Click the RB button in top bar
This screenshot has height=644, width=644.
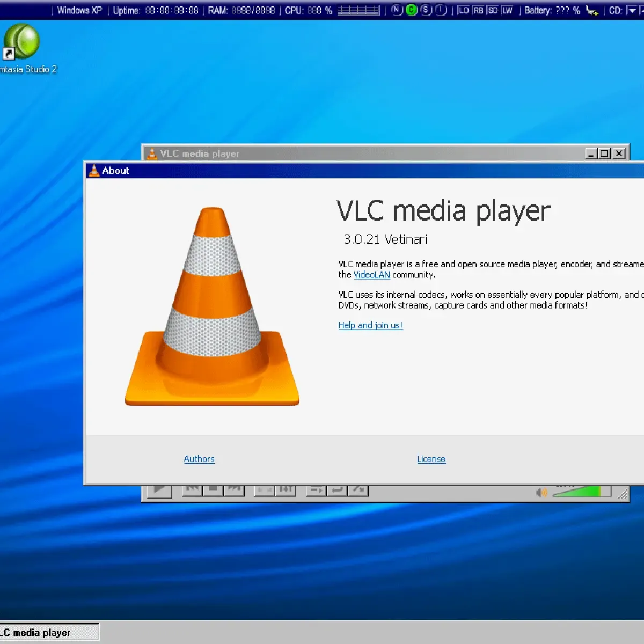pos(478,10)
